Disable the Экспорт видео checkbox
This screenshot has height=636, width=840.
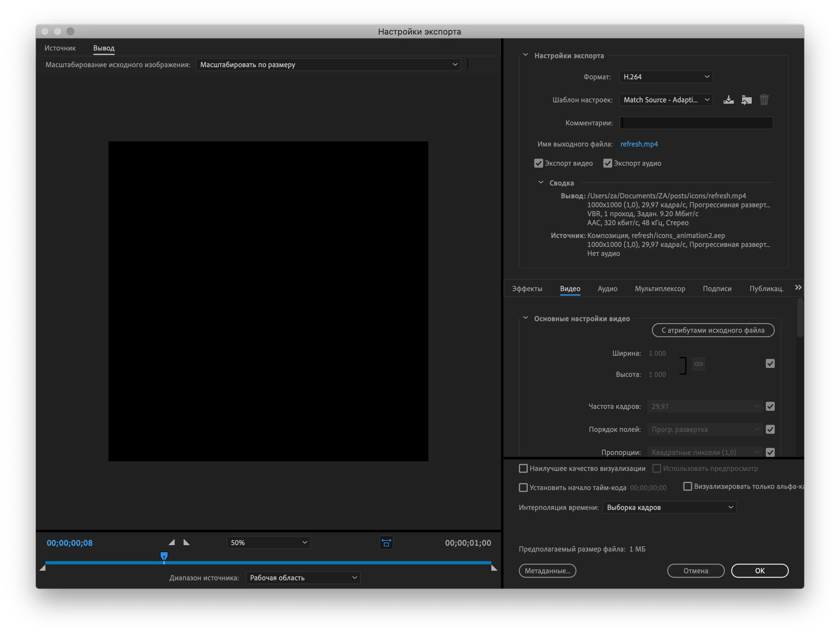click(538, 163)
